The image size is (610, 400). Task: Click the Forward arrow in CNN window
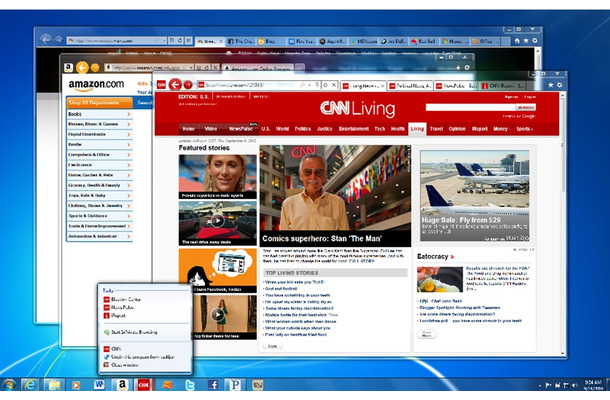[x=188, y=84]
